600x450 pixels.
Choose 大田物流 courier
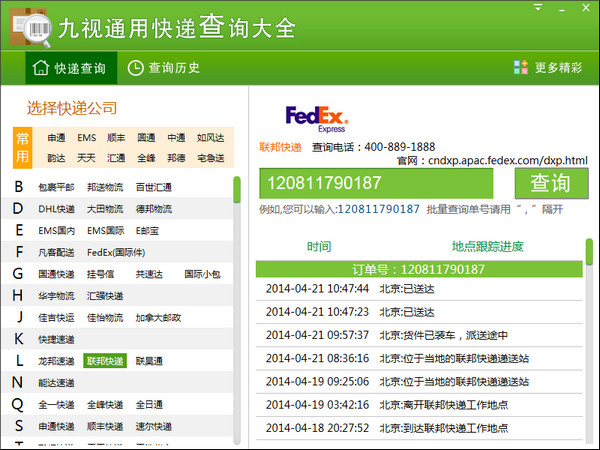(x=105, y=209)
